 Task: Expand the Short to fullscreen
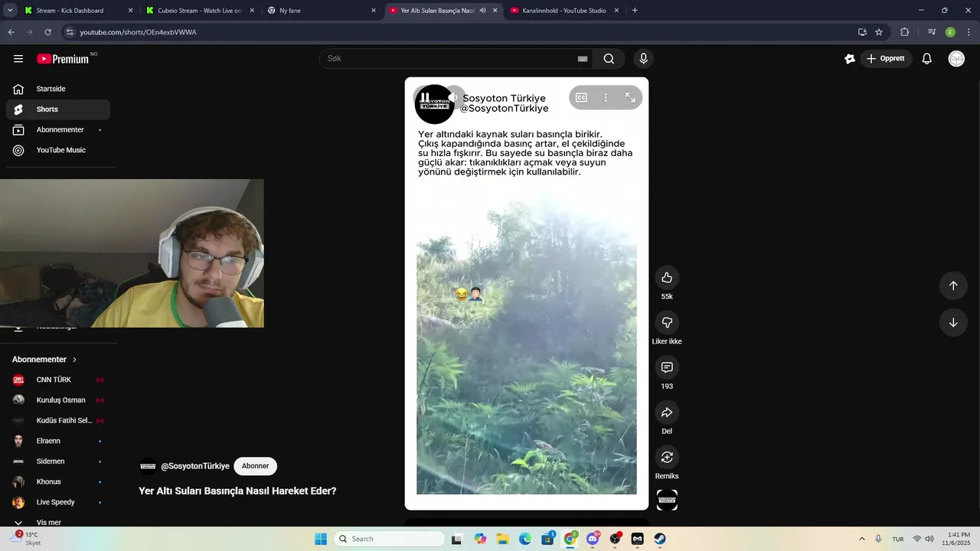(630, 97)
